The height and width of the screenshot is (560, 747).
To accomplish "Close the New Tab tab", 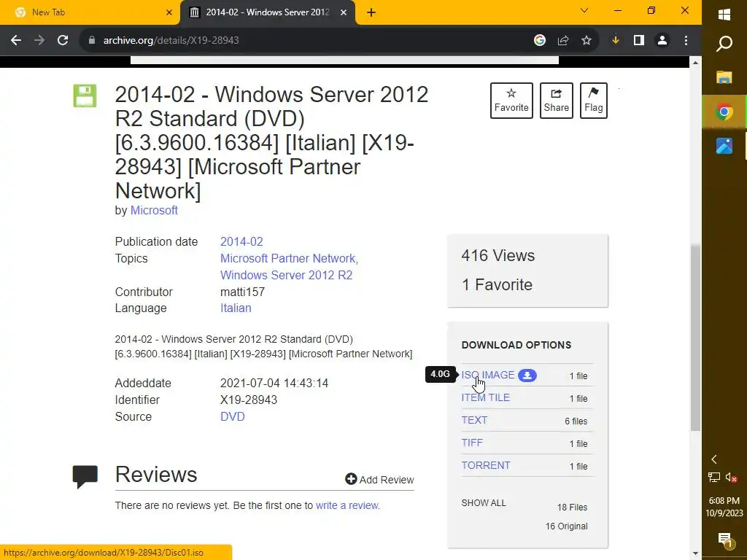I will (x=169, y=12).
